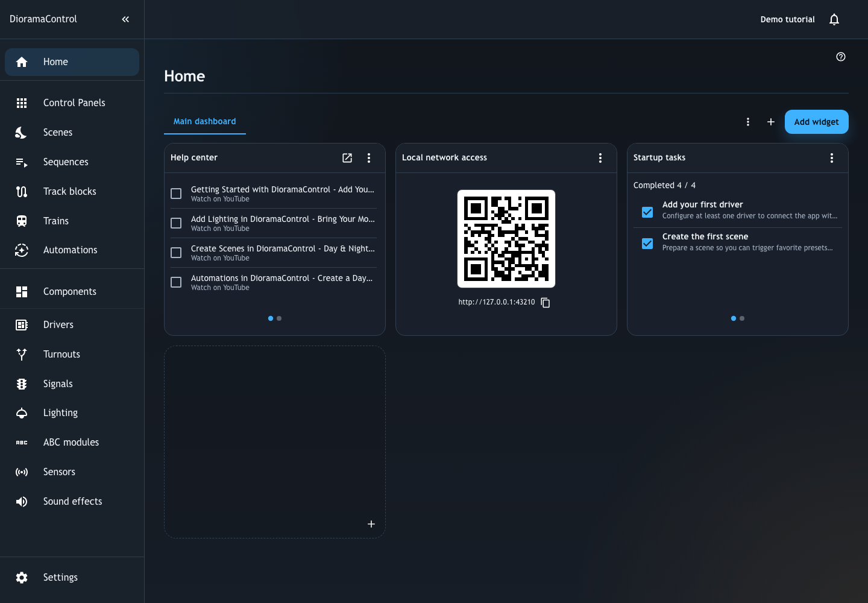Click the Completed 4 / 4 status text
Image resolution: width=868 pixels, height=603 pixels.
(x=664, y=185)
